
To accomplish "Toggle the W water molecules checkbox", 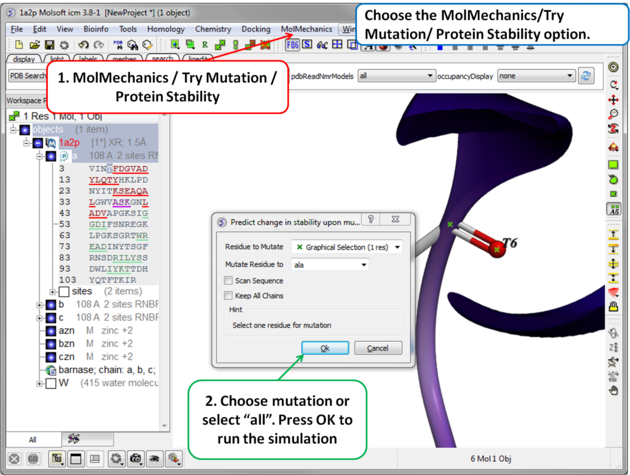I will tap(51, 383).
